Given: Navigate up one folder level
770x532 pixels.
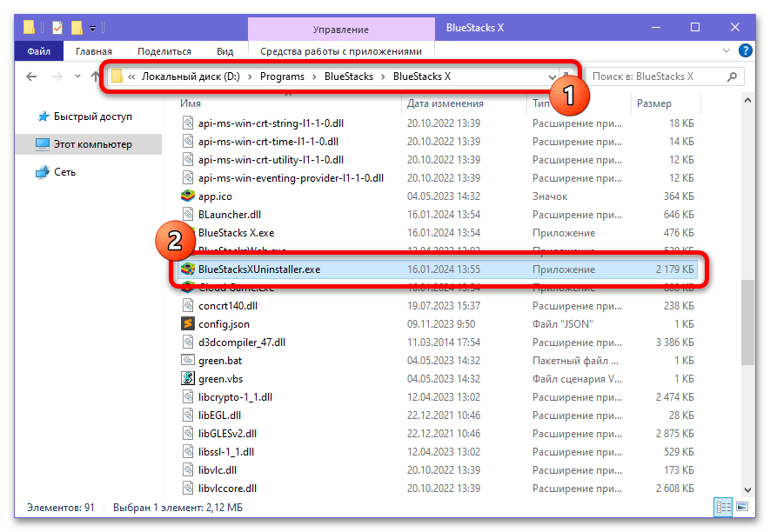Looking at the screenshot, I should coord(95,76).
